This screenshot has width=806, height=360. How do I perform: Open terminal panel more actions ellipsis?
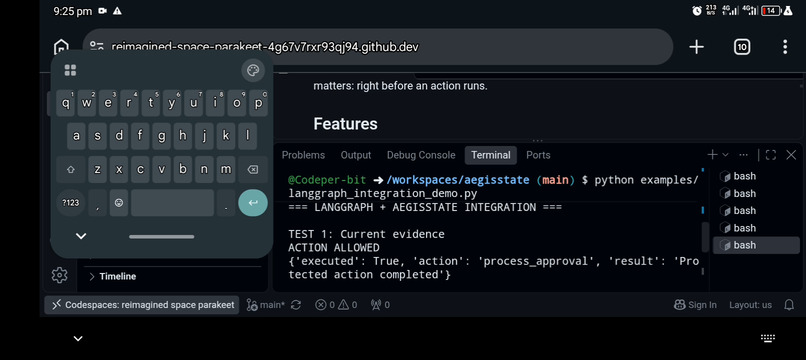[743, 155]
